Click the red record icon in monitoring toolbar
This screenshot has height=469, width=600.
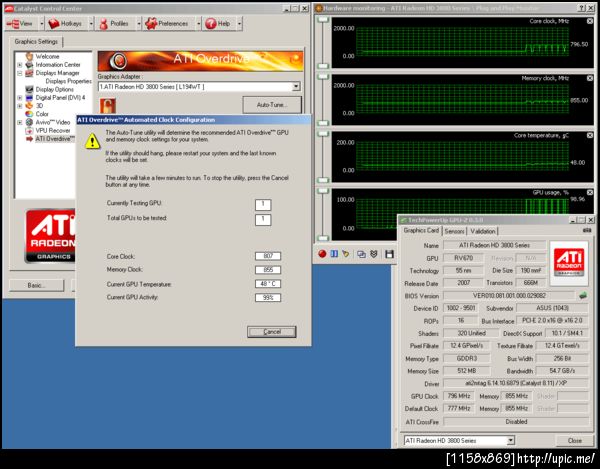[x=323, y=254]
